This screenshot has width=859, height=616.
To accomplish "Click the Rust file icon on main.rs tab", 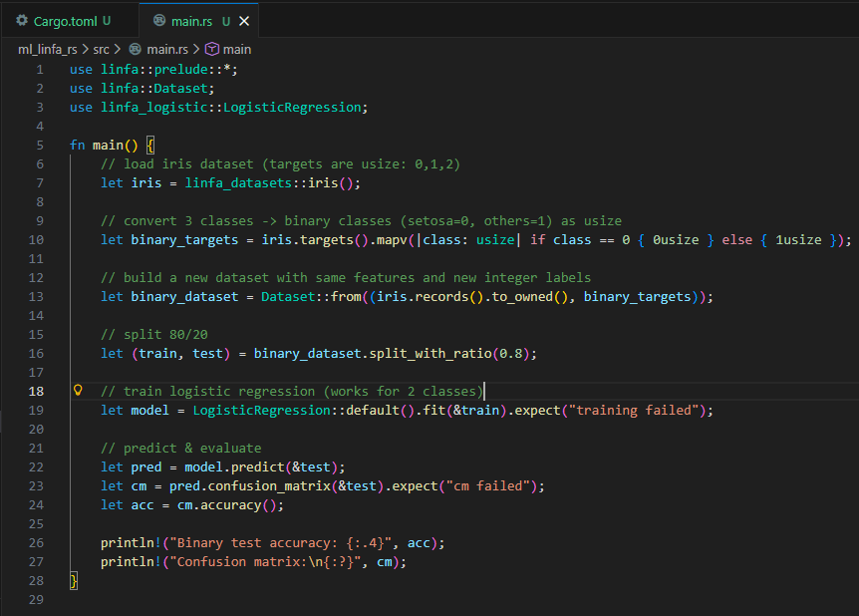I will [159, 21].
